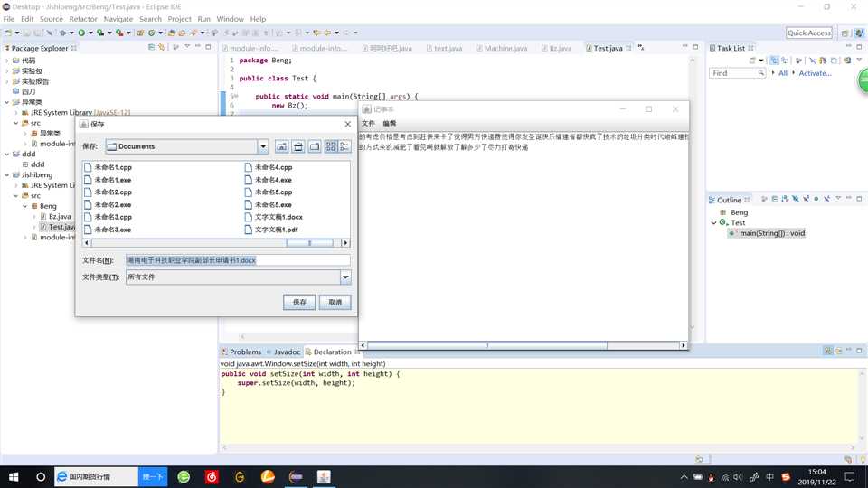Open Eclipse icon on the taskbar
Image resolution: width=868 pixels, height=488 pixels.
click(x=296, y=476)
